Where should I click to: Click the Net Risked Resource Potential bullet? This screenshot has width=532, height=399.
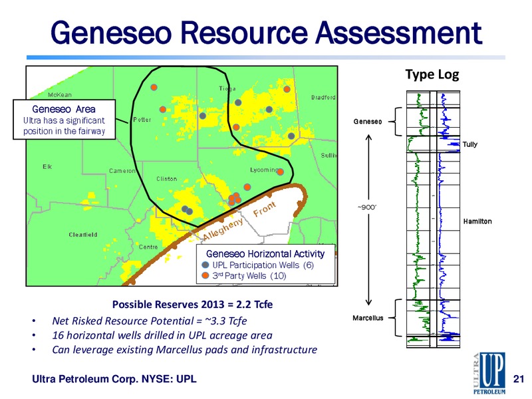point(149,321)
